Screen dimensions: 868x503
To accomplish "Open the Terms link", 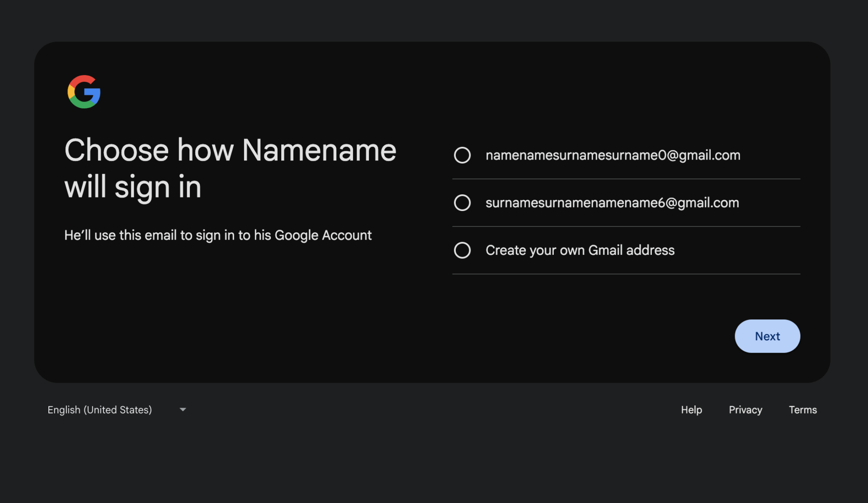I will tap(803, 409).
